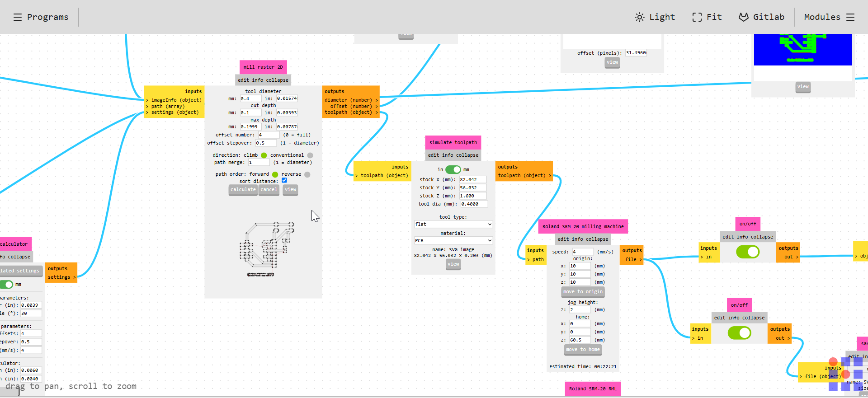This screenshot has height=398, width=868.
Task: Toggle the upper on/off module switch
Action: [748, 252]
